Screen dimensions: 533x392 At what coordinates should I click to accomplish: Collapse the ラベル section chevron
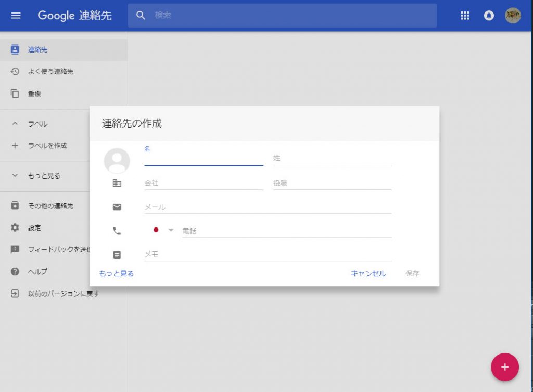(x=15, y=123)
